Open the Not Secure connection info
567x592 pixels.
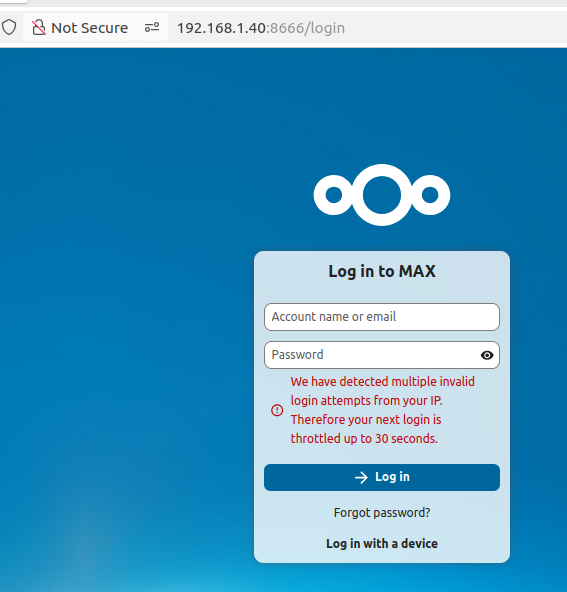click(80, 28)
